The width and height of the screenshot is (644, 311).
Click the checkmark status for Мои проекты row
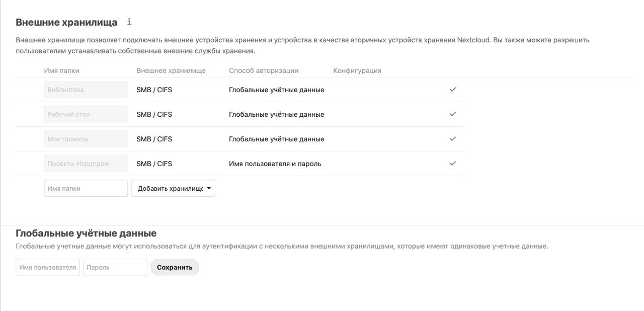[453, 138]
